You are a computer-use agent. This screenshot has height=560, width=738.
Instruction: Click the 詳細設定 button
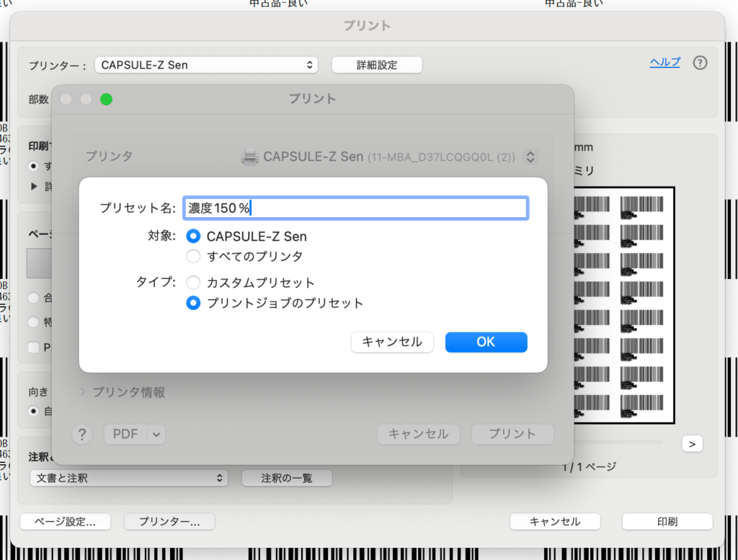376,65
